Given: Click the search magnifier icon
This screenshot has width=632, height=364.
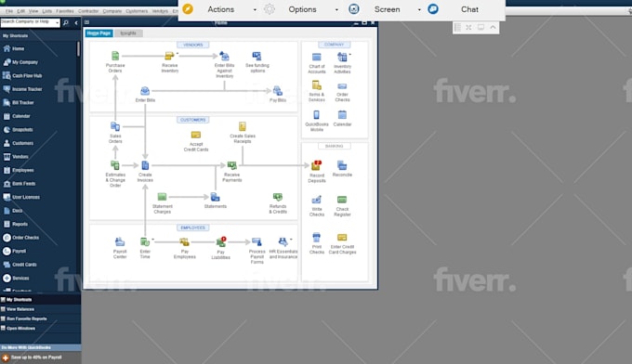Looking at the screenshot, I should pos(66,22).
